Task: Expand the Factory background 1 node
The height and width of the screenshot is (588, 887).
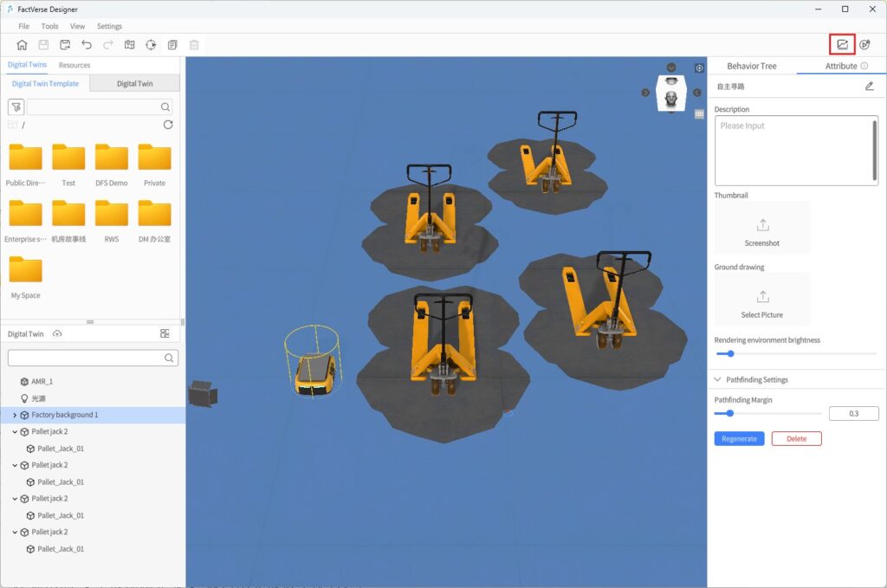Action: pos(15,416)
